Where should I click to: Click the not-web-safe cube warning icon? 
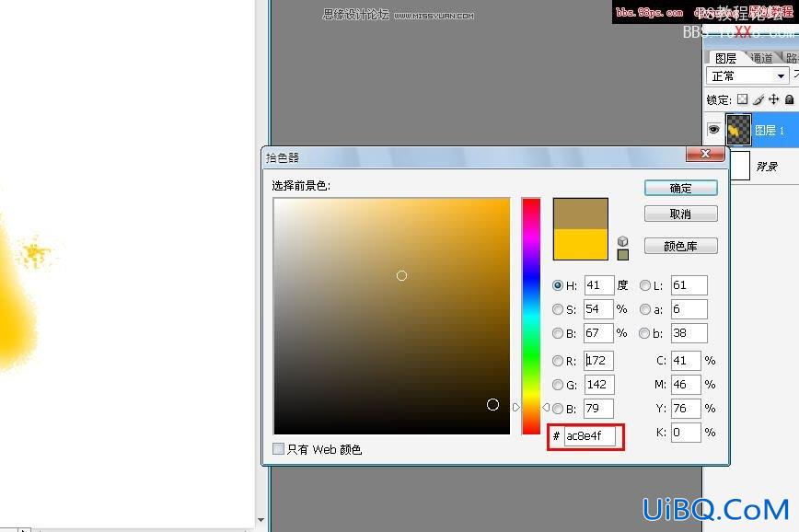622,241
